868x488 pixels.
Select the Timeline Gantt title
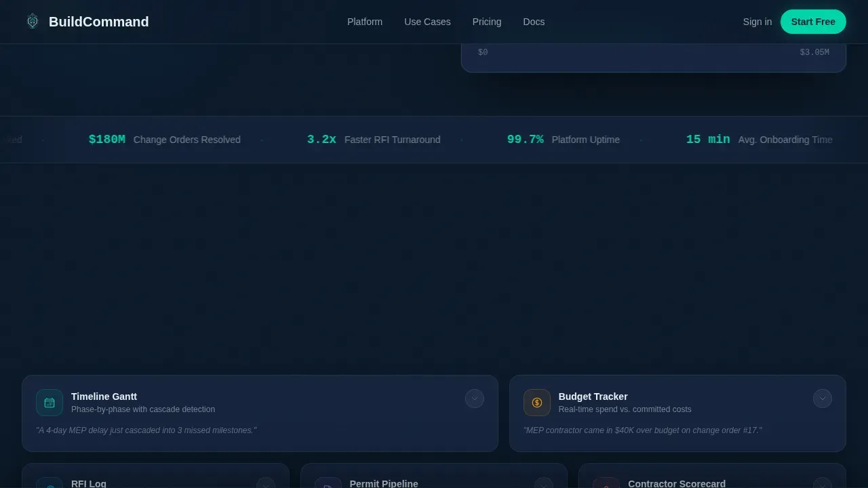click(104, 396)
